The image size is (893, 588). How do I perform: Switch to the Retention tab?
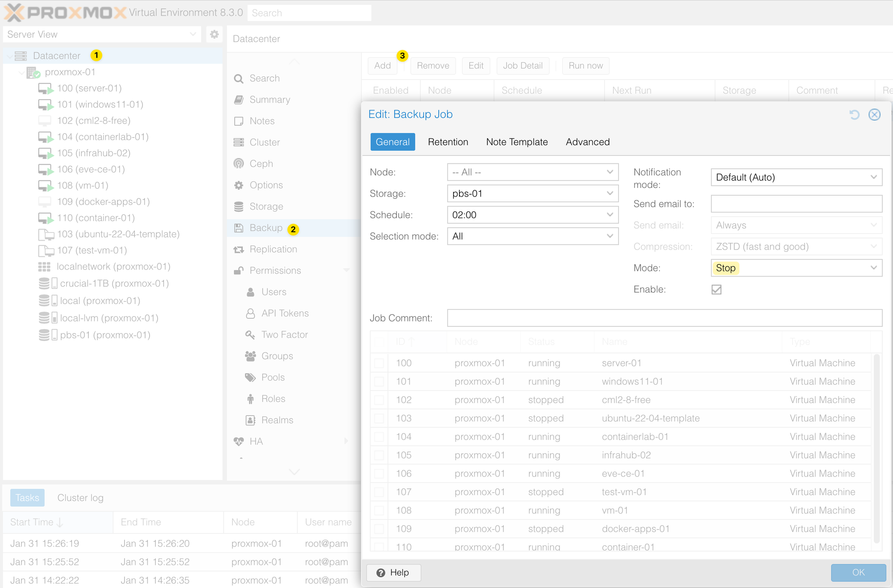pyautogui.click(x=448, y=142)
